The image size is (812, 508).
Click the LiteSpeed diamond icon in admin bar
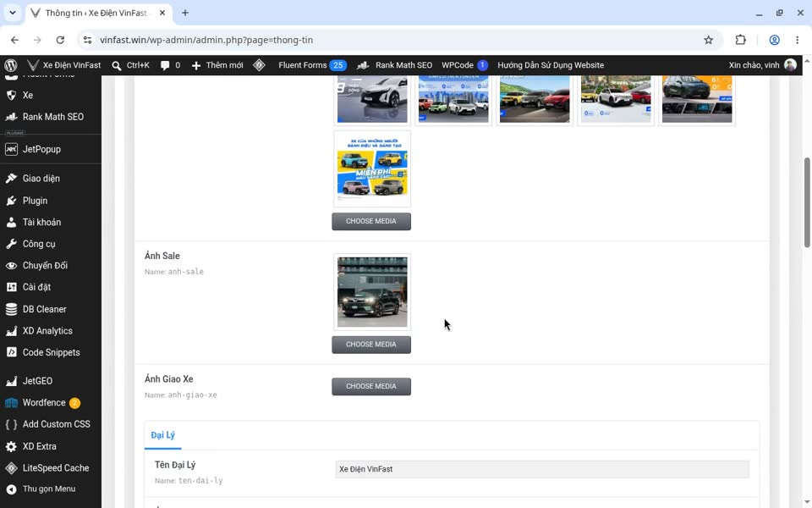point(260,65)
